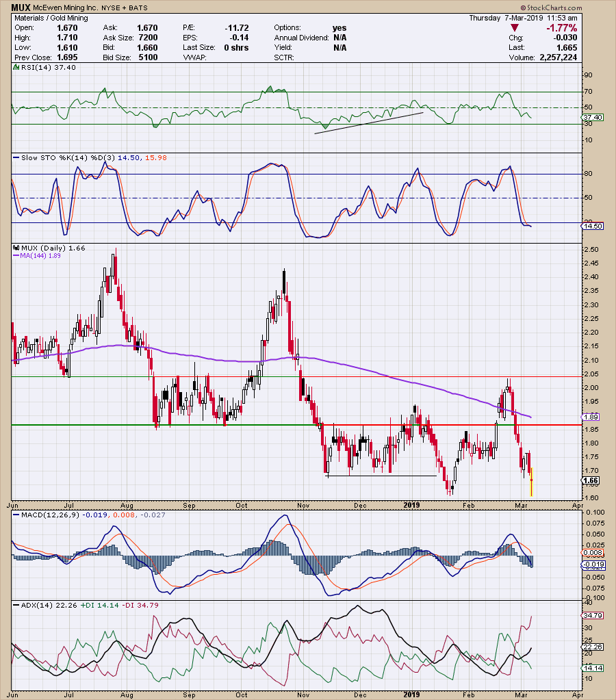Click the Volume value 2,257,224
The height and width of the screenshot is (700, 616).
click(559, 57)
